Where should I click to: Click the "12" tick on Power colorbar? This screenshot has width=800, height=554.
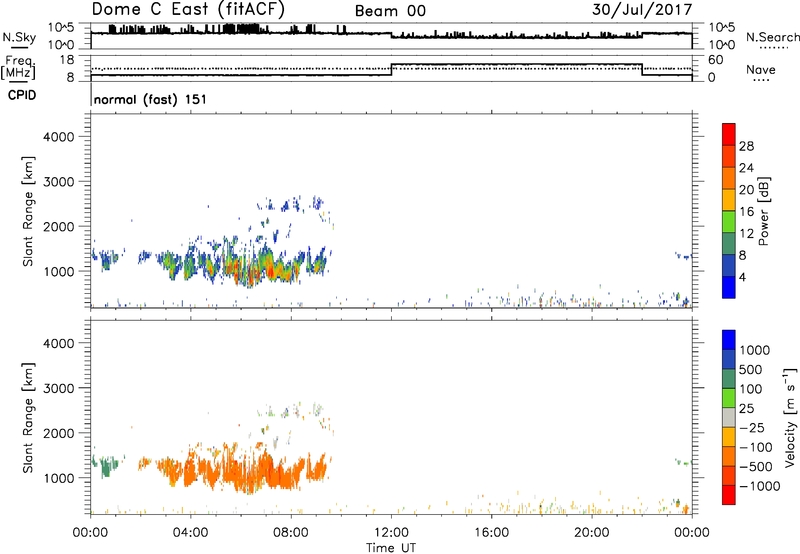coord(746,233)
